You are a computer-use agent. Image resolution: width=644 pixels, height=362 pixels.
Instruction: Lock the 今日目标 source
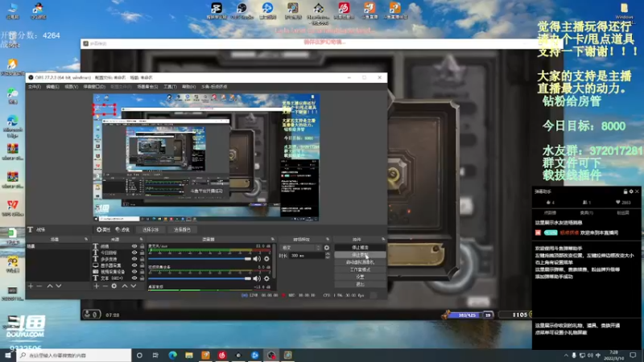pos(142,253)
